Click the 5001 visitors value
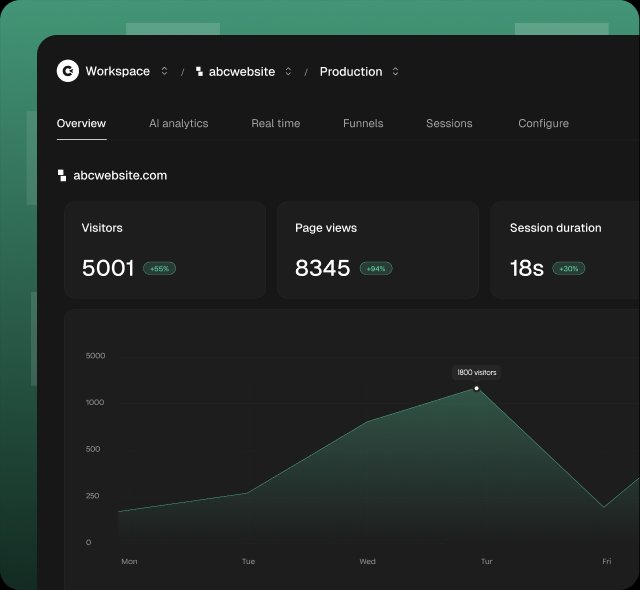The image size is (640, 590). (x=108, y=268)
